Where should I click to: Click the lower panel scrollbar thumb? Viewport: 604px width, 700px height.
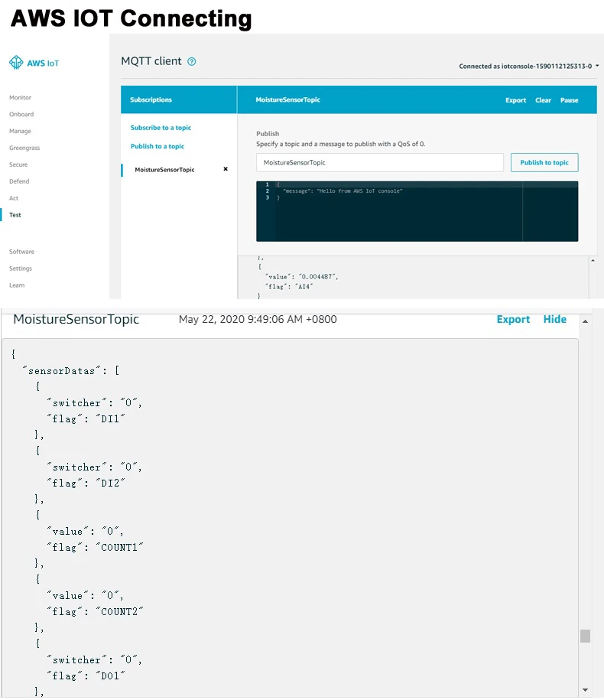coord(585,636)
